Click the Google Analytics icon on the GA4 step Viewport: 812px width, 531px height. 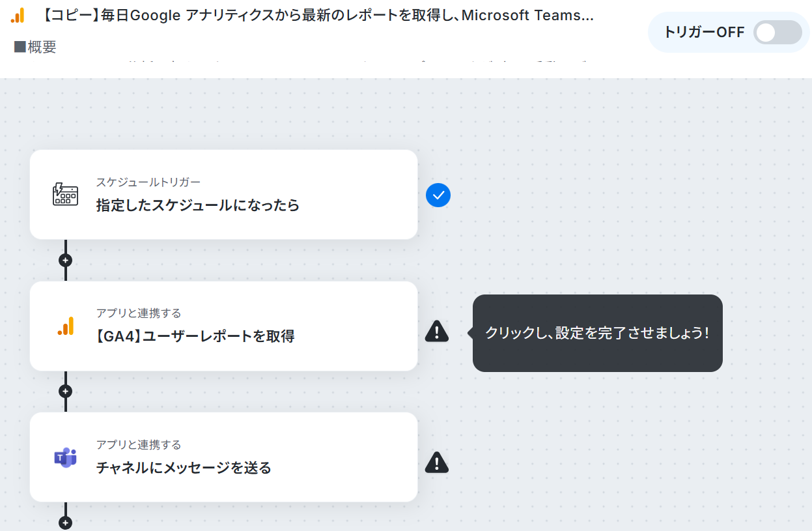click(x=65, y=326)
